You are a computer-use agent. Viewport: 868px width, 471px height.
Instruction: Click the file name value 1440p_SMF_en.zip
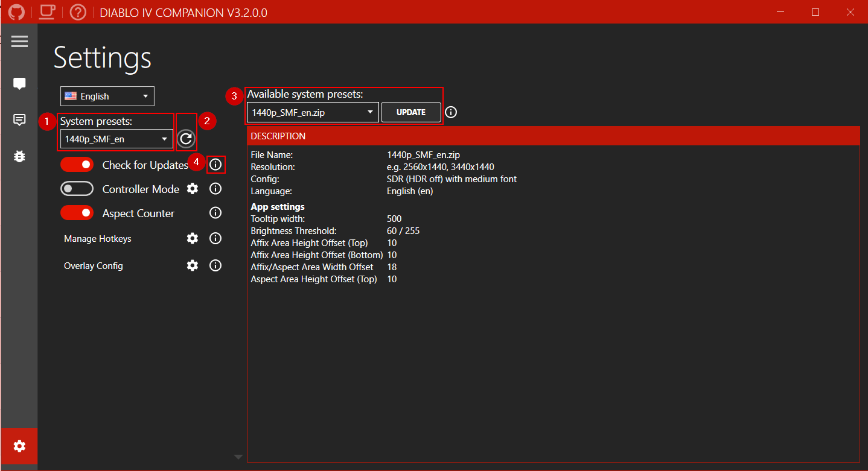click(423, 155)
